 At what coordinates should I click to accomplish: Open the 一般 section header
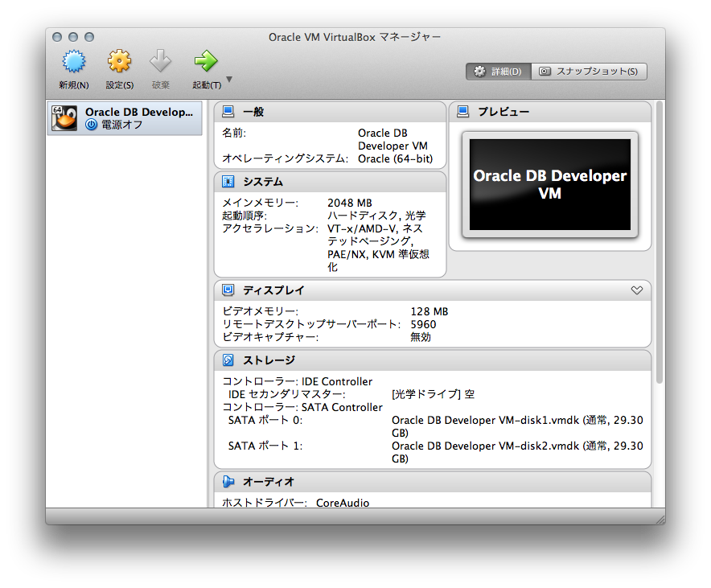(330, 112)
